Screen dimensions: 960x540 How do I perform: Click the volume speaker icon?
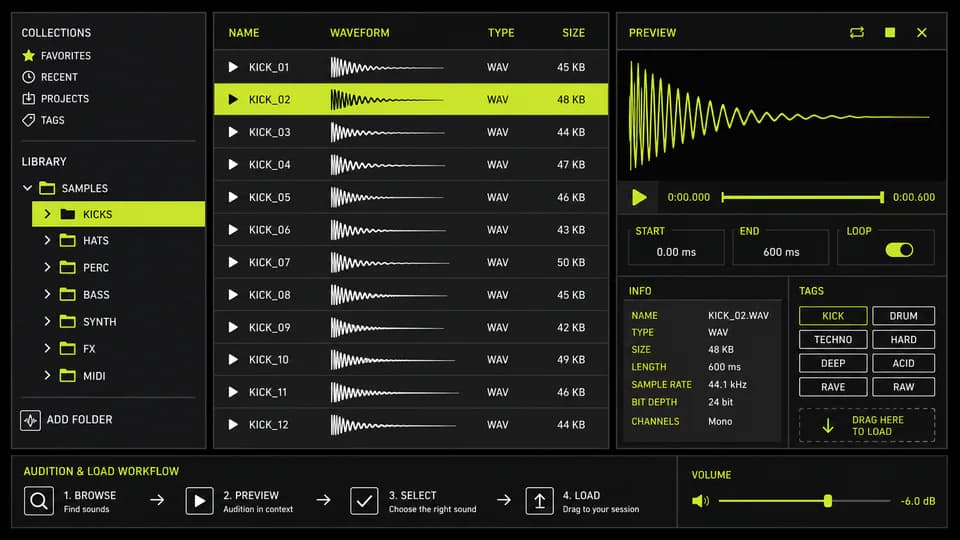pyautogui.click(x=700, y=501)
